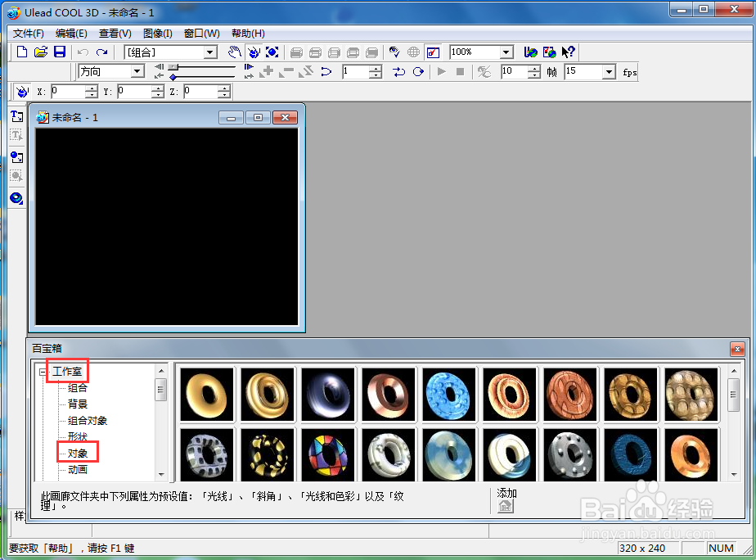Click the add keyframe plus icon
The image size is (756, 560).
(267, 72)
